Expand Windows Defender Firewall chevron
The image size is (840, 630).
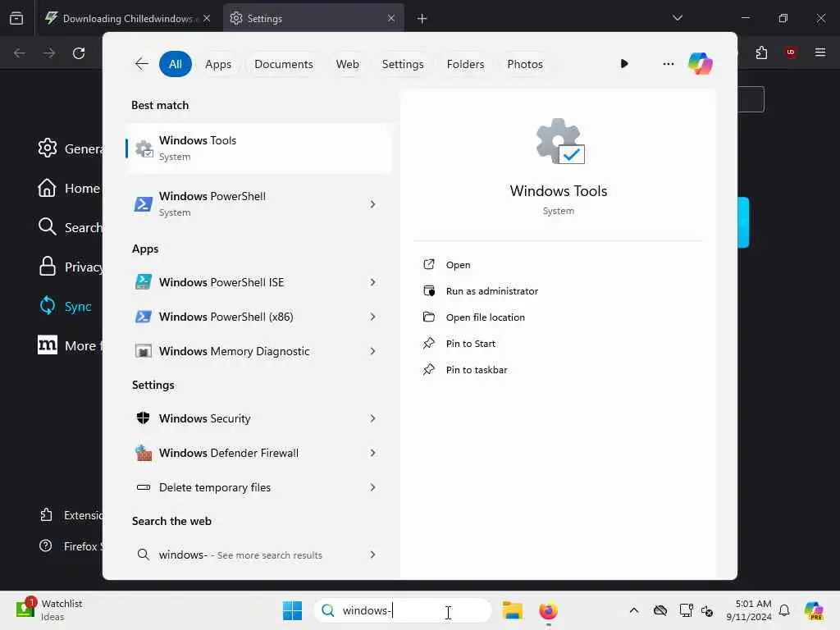tap(373, 453)
